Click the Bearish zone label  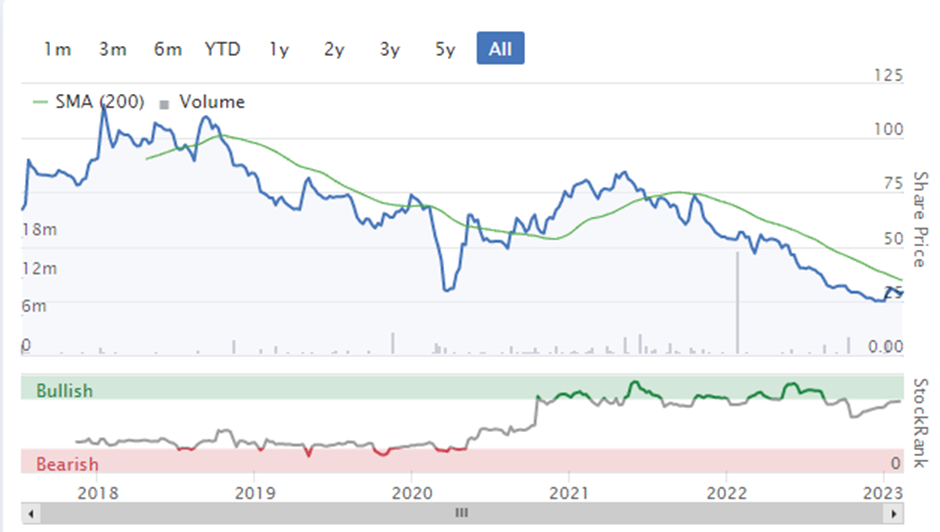pyautogui.click(x=67, y=464)
